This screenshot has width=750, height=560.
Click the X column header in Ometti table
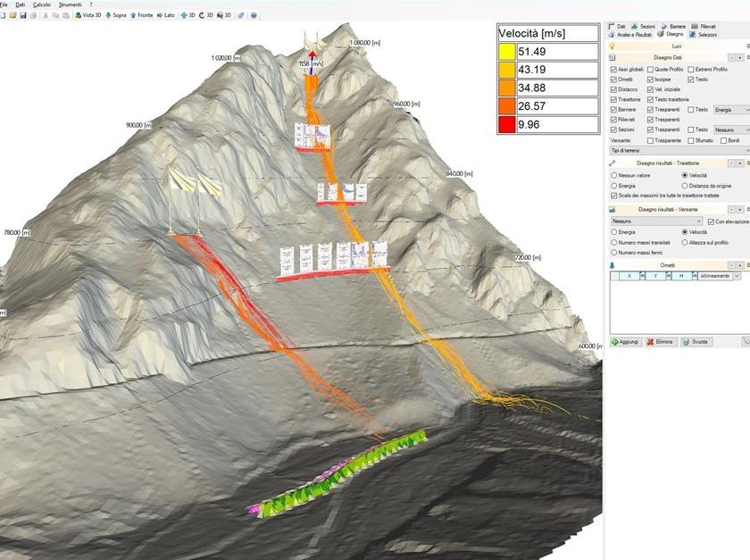click(x=628, y=276)
